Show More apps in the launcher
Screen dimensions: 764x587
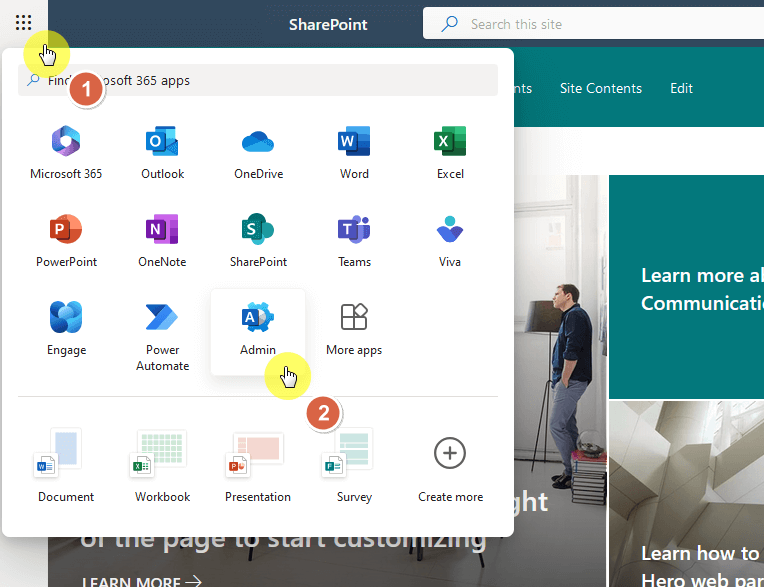tap(354, 331)
